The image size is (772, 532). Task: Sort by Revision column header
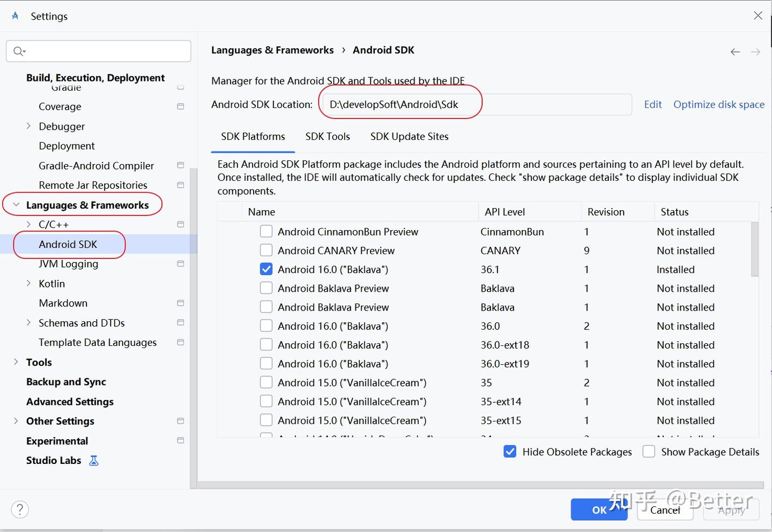[618, 212]
